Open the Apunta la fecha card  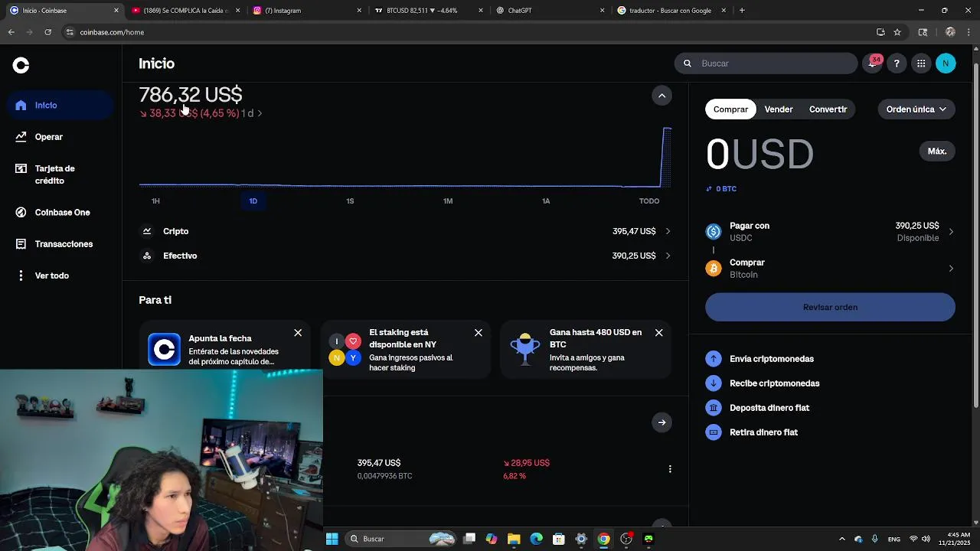(225, 350)
